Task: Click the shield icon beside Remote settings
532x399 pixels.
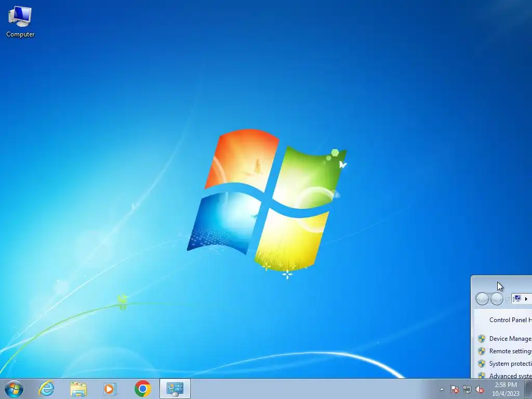Action: (482, 351)
